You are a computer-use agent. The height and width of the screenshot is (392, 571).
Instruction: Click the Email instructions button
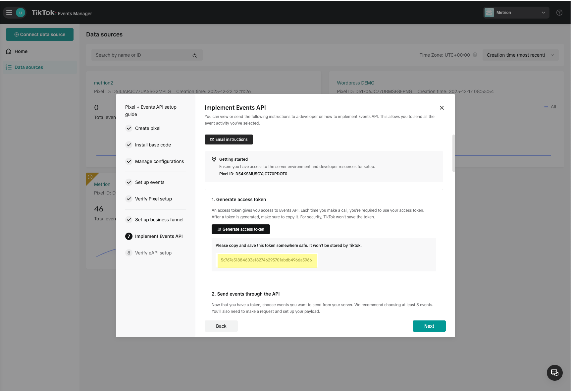coord(229,140)
